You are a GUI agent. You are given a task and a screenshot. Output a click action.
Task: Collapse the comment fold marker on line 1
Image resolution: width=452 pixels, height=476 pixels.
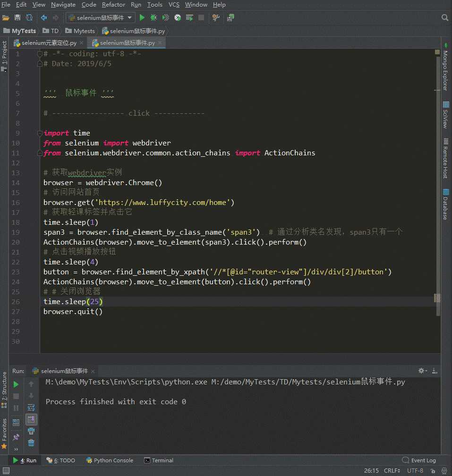(x=40, y=54)
